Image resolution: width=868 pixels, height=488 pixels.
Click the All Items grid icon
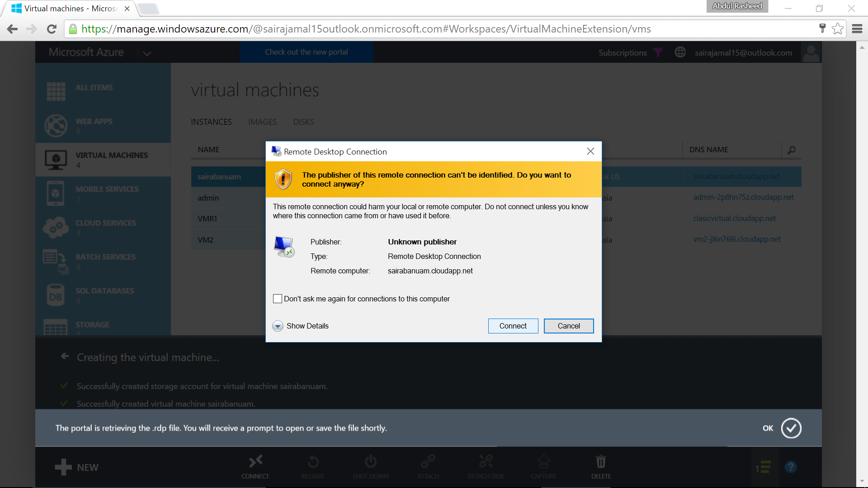pos(56,91)
